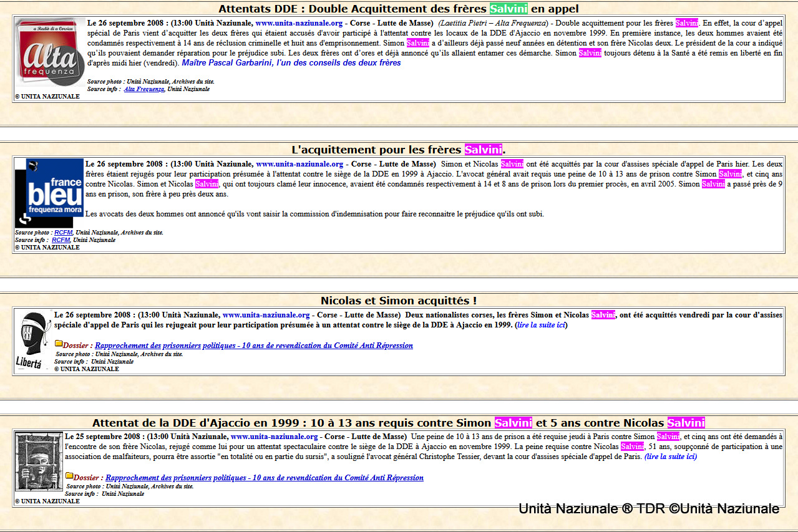Open the RCFM link in Source info line
Screen dimensions: 798x532
point(61,239)
